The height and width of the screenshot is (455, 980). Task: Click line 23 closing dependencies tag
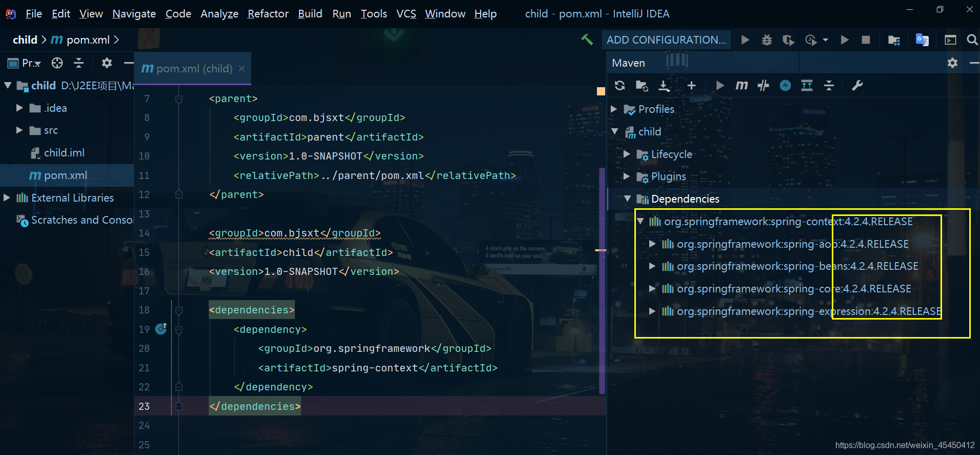[255, 406]
